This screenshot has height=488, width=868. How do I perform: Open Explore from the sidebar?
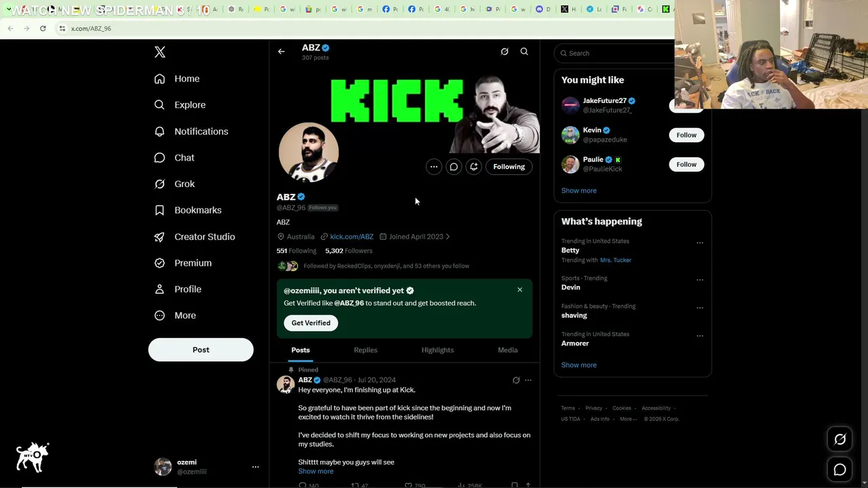[x=180, y=105]
